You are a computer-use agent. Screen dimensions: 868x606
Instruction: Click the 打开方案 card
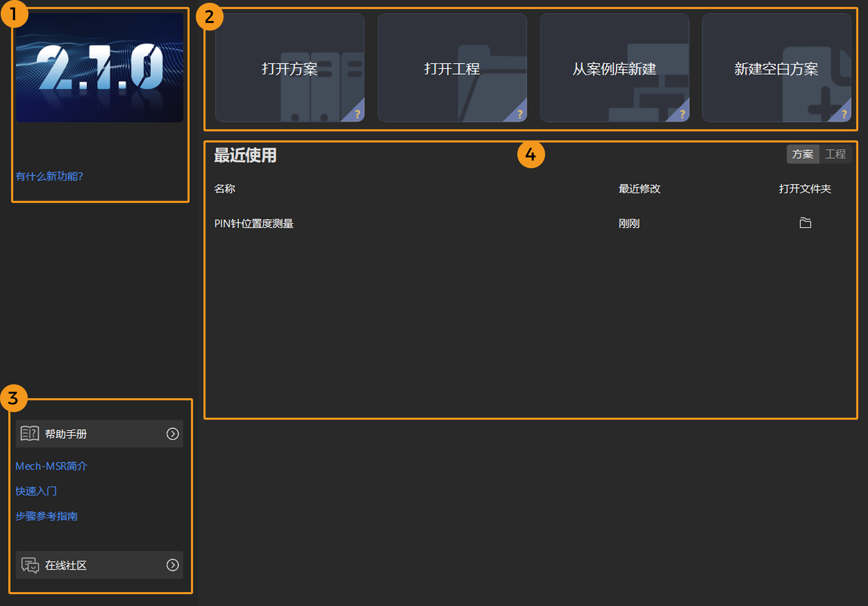(290, 68)
